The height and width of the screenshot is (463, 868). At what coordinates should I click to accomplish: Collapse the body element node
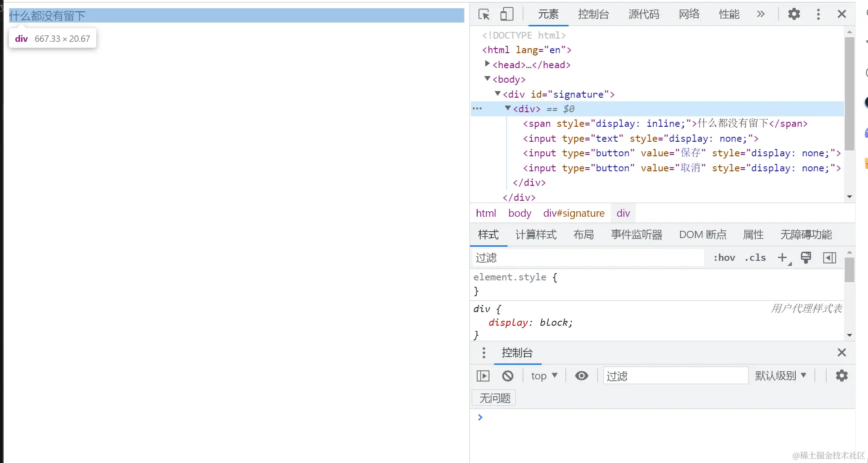pyautogui.click(x=487, y=79)
